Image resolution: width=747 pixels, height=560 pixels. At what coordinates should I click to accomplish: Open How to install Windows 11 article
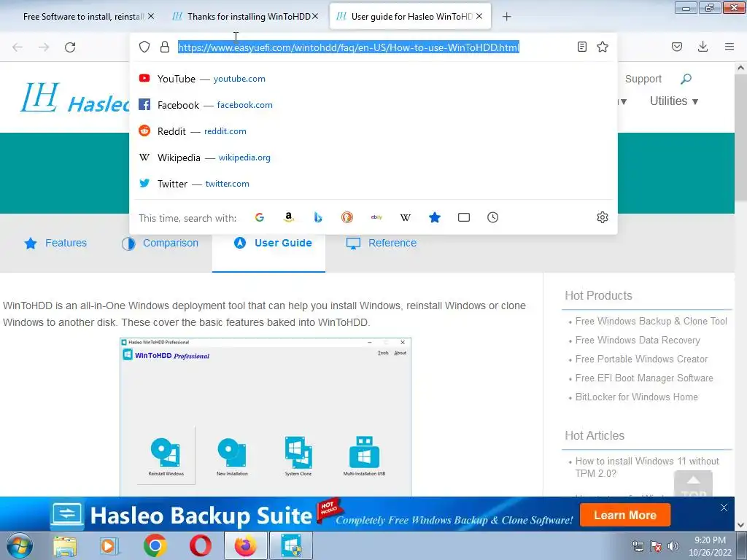point(647,467)
